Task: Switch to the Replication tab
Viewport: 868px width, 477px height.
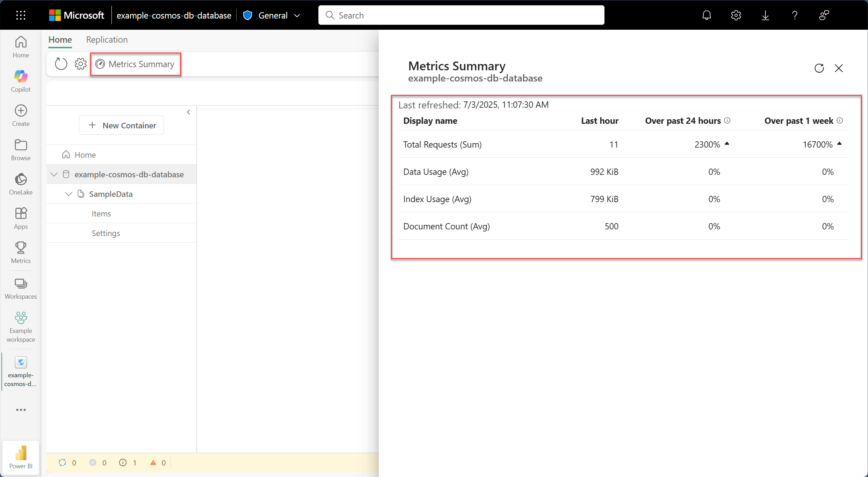Action: [107, 40]
